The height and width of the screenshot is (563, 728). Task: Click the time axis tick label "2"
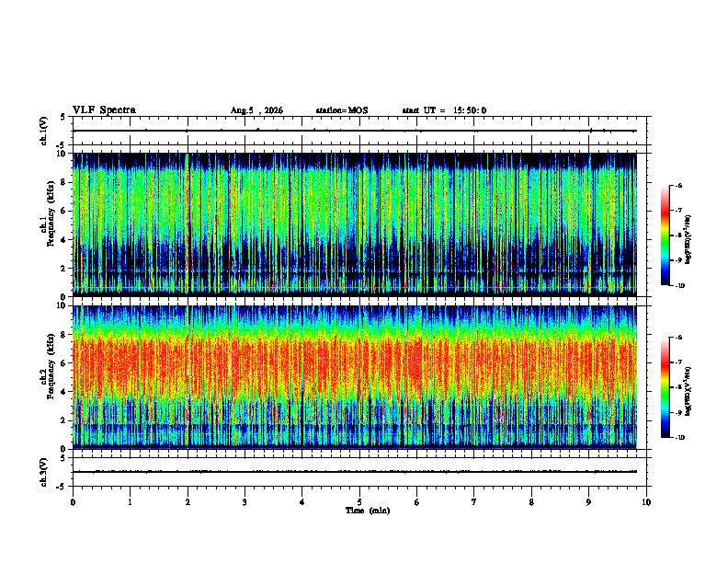click(x=188, y=502)
